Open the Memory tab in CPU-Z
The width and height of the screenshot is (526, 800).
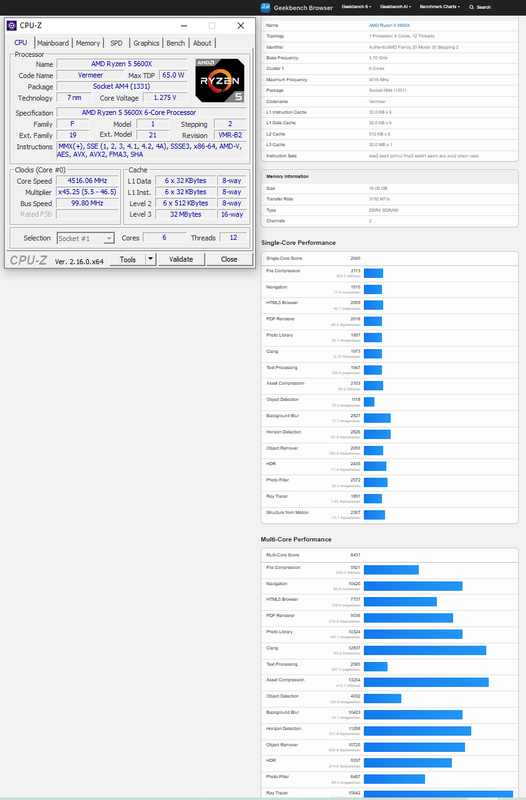(x=88, y=43)
